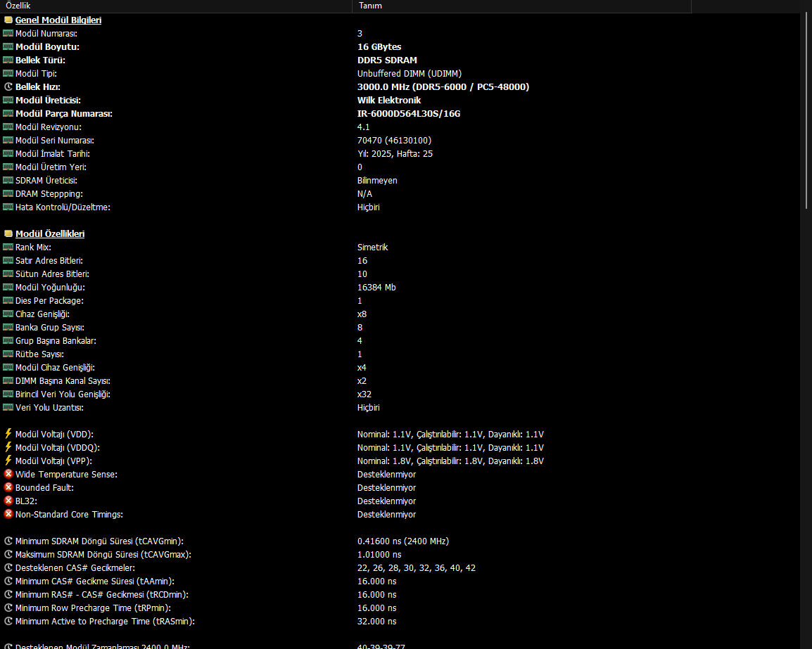Viewport: 812px width, 649px height.
Task: Click the clock icon beside Bellek Hızı
Action: [8, 86]
